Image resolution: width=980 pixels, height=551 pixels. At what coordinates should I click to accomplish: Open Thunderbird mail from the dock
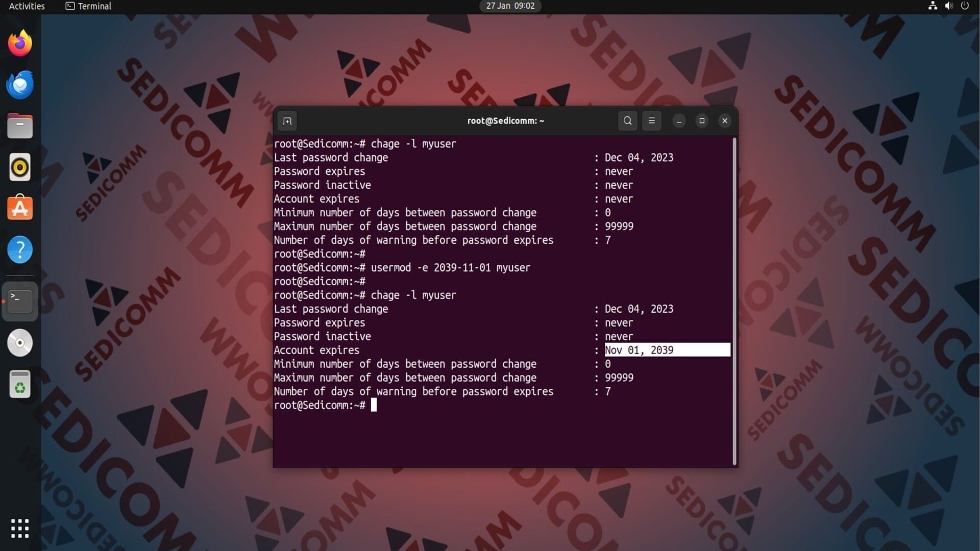tap(20, 85)
